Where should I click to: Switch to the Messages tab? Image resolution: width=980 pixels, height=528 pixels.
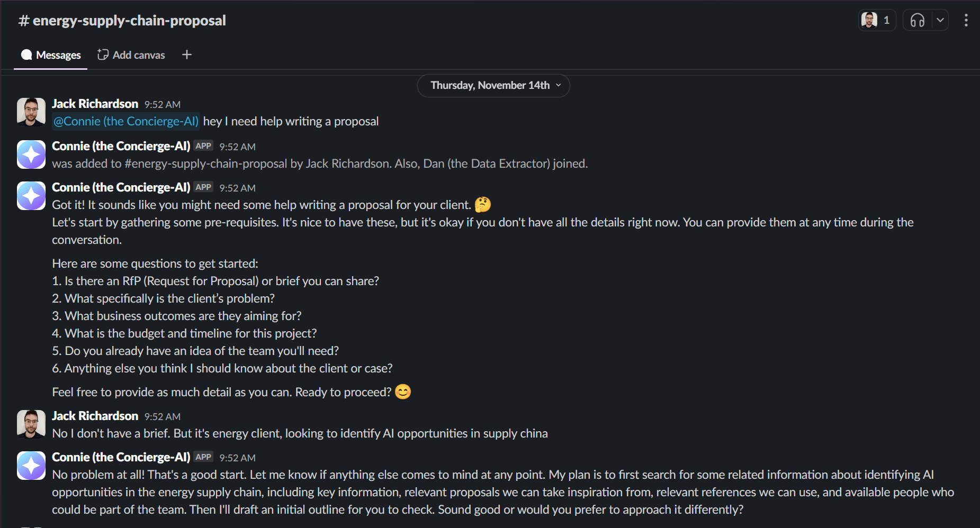[51, 55]
